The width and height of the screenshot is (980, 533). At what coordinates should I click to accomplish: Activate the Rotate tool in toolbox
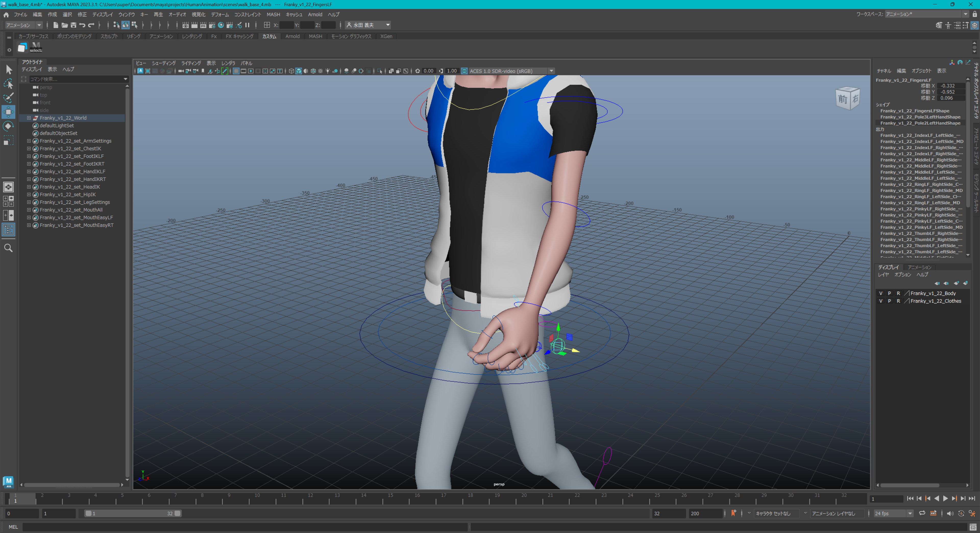coord(9,126)
